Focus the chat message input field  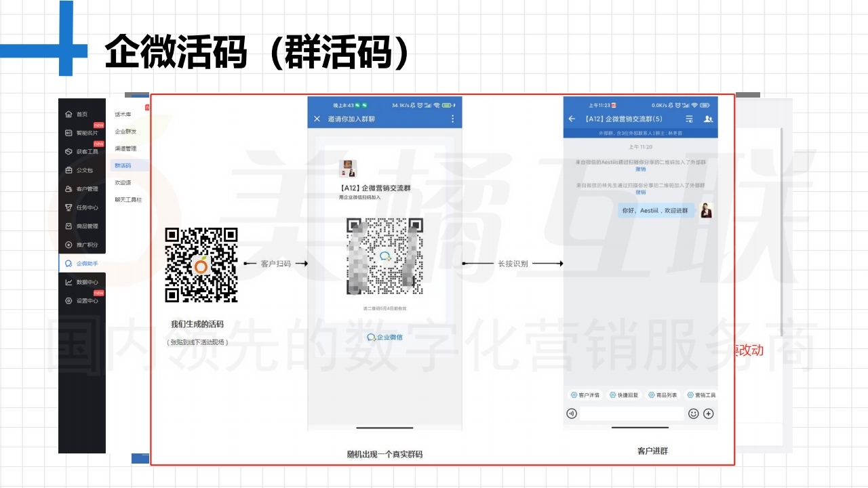(x=632, y=413)
